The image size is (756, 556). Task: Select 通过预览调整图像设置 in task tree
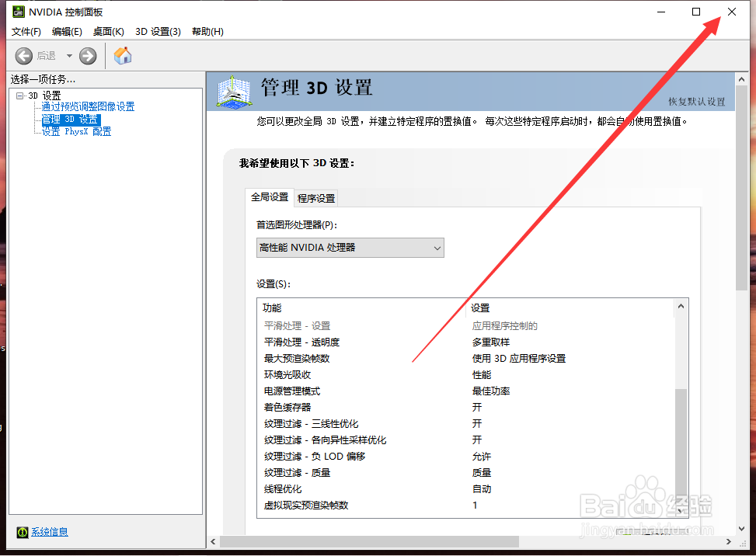click(88, 106)
